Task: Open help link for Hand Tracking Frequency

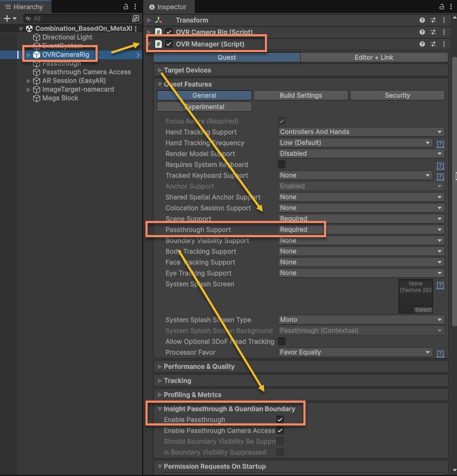Action: 440,143
